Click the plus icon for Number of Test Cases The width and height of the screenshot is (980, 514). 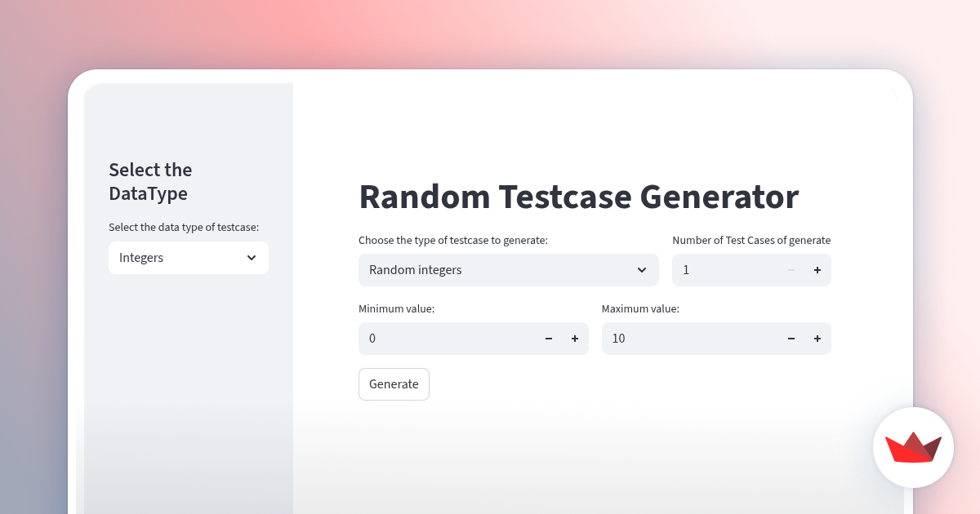point(817,269)
